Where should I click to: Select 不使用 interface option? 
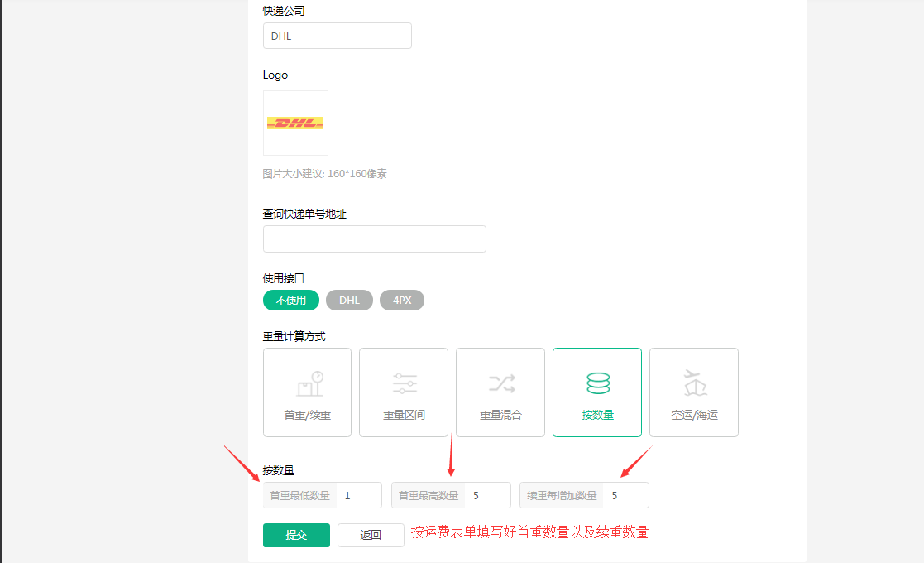point(291,300)
